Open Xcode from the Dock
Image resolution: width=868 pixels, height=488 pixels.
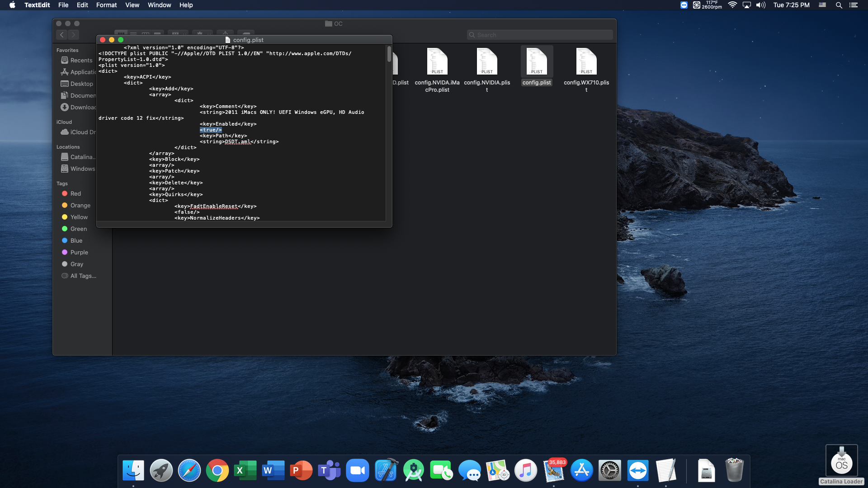386,471
